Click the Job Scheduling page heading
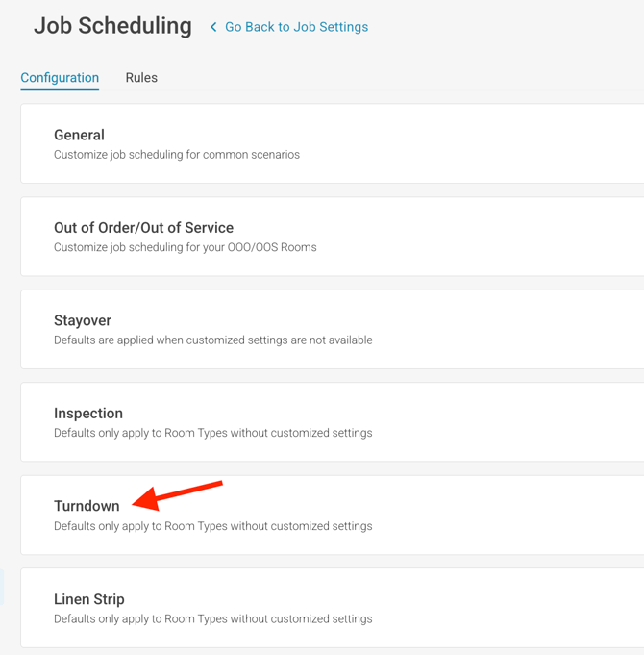This screenshot has height=655, width=644. coord(112,26)
